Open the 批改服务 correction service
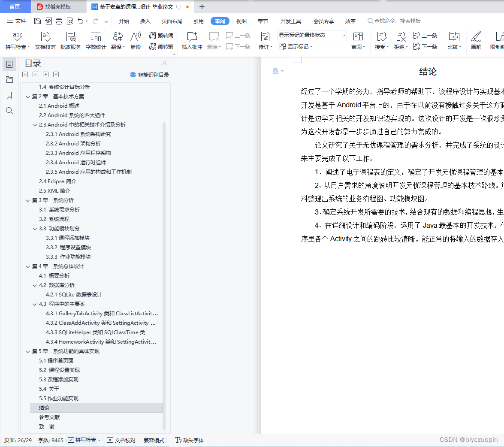 point(70,41)
